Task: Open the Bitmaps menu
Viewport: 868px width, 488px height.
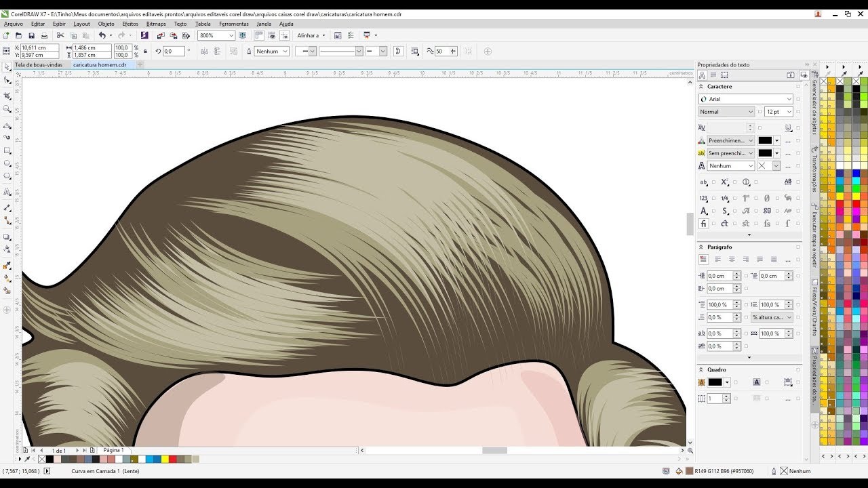Action: [156, 24]
